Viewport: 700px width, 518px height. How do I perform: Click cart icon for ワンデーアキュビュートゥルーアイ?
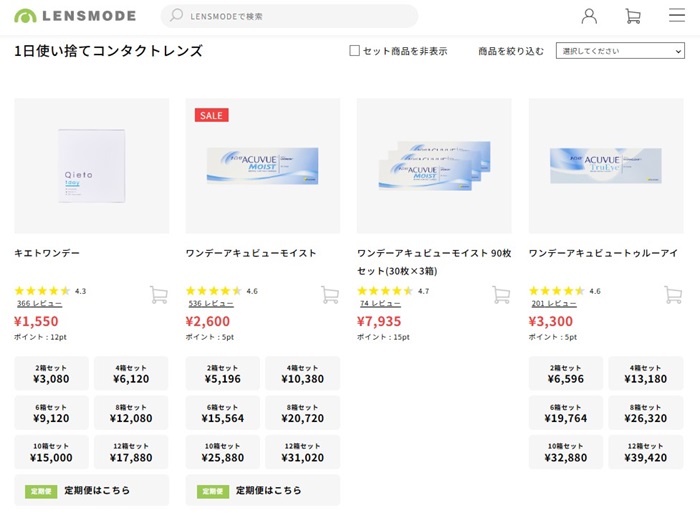pyautogui.click(x=673, y=294)
